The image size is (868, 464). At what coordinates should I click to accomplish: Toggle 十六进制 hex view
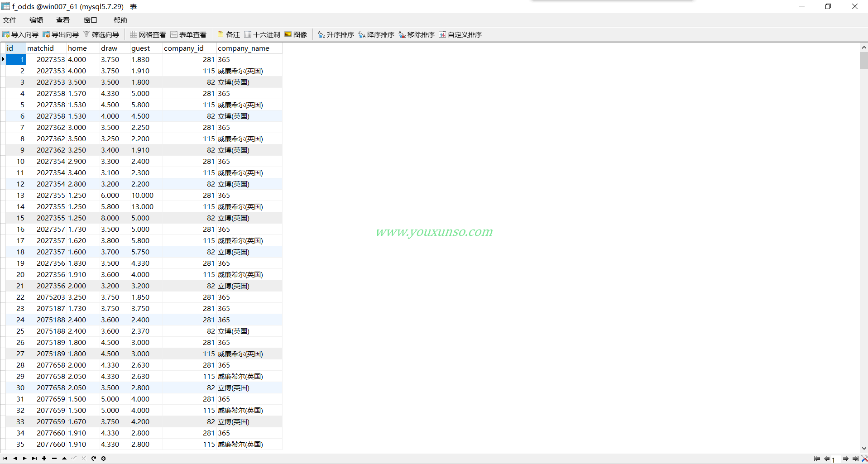point(262,34)
